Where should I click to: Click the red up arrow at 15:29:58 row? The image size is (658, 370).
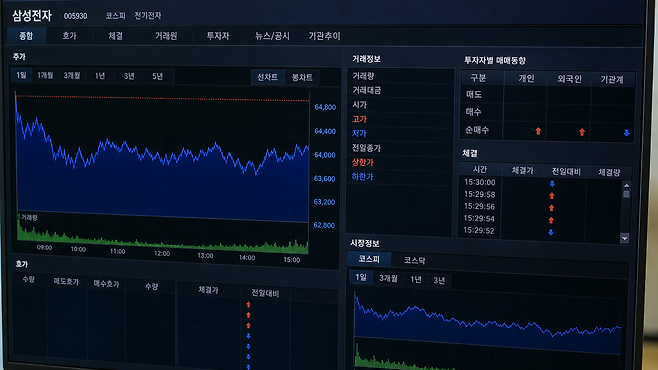(552, 196)
